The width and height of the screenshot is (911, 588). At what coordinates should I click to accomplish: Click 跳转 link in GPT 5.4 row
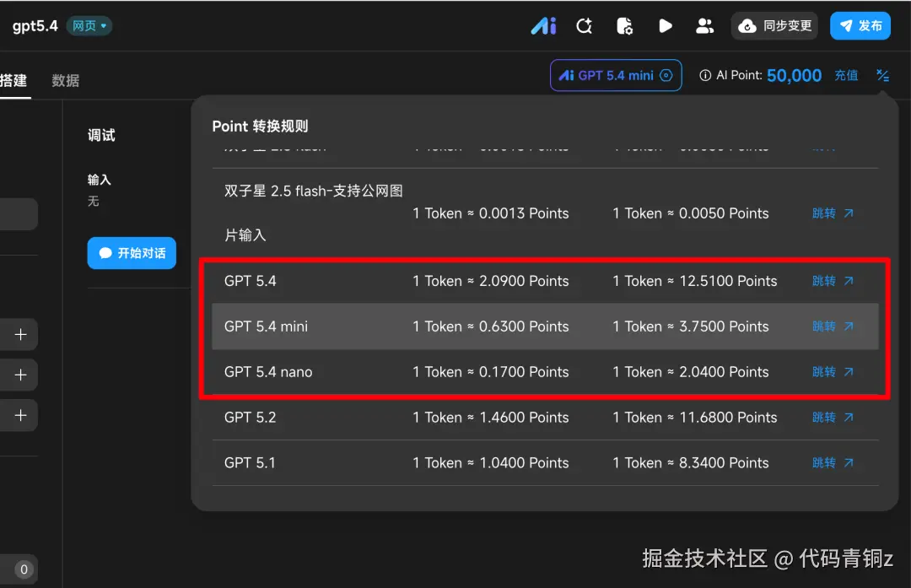coord(833,281)
